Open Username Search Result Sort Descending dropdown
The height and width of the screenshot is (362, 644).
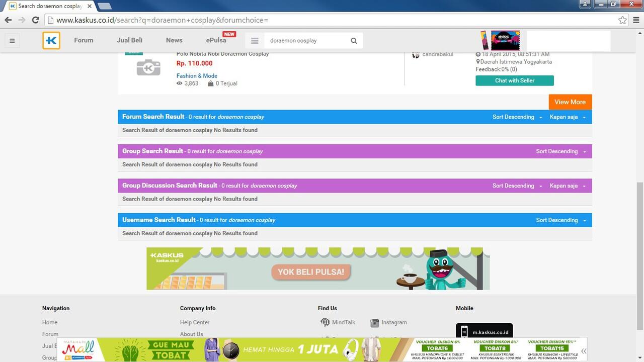(x=561, y=220)
